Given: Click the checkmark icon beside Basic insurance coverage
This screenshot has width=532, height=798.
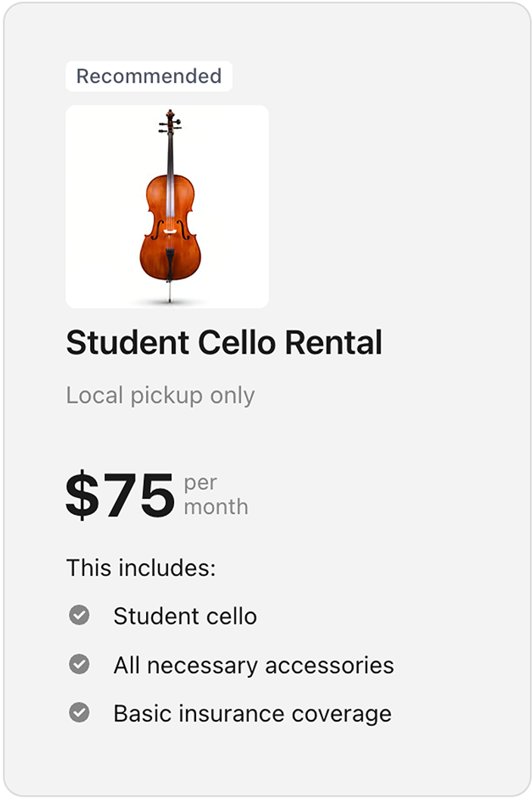Looking at the screenshot, I should [x=79, y=712].
